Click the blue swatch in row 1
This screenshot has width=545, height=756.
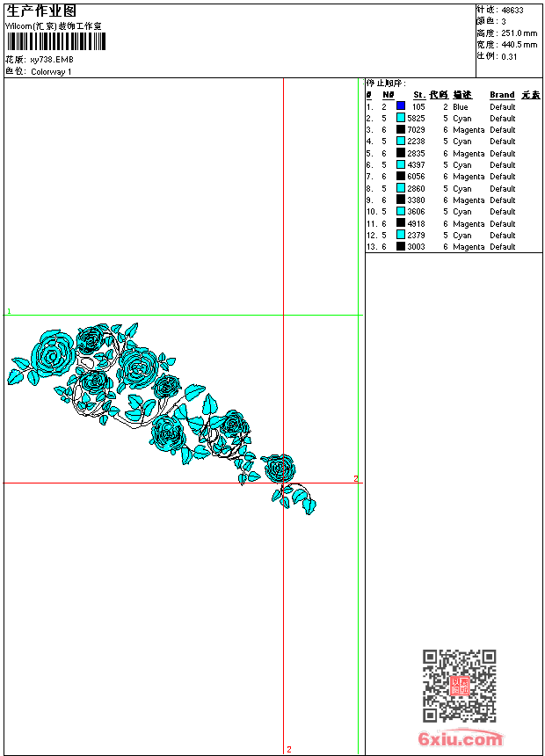pos(401,106)
